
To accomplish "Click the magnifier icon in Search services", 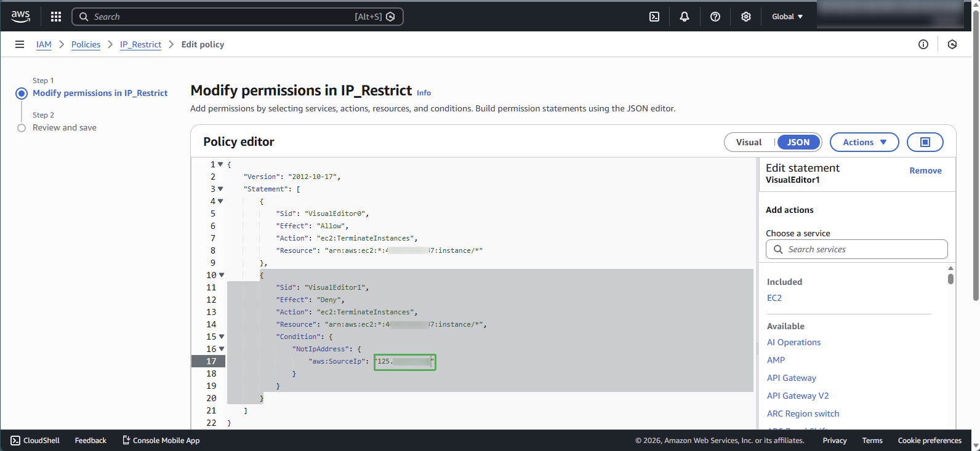I will point(778,249).
